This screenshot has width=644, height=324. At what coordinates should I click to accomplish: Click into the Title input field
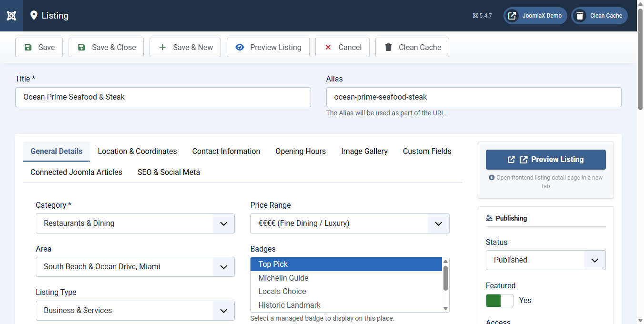[x=163, y=97]
